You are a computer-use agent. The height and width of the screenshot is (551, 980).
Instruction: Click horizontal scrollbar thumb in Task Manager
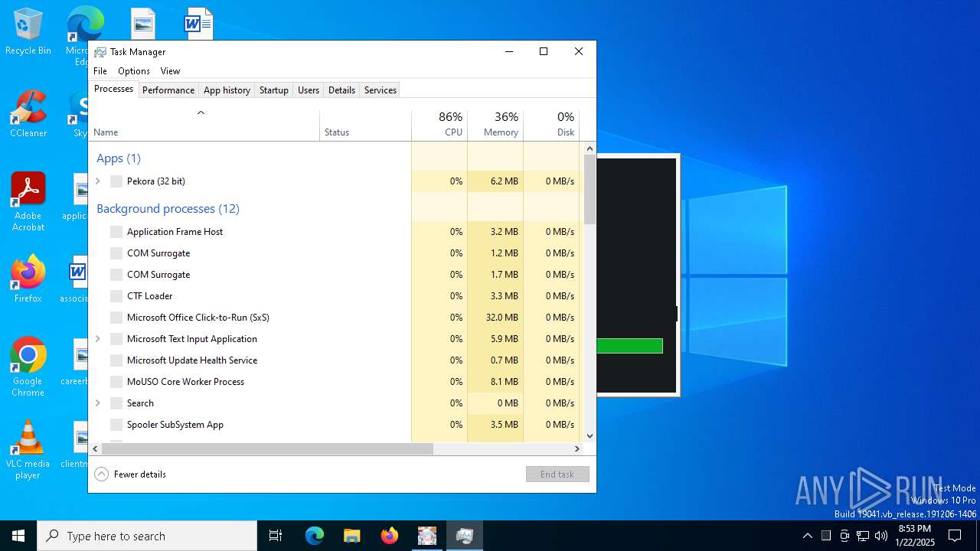coord(267,448)
